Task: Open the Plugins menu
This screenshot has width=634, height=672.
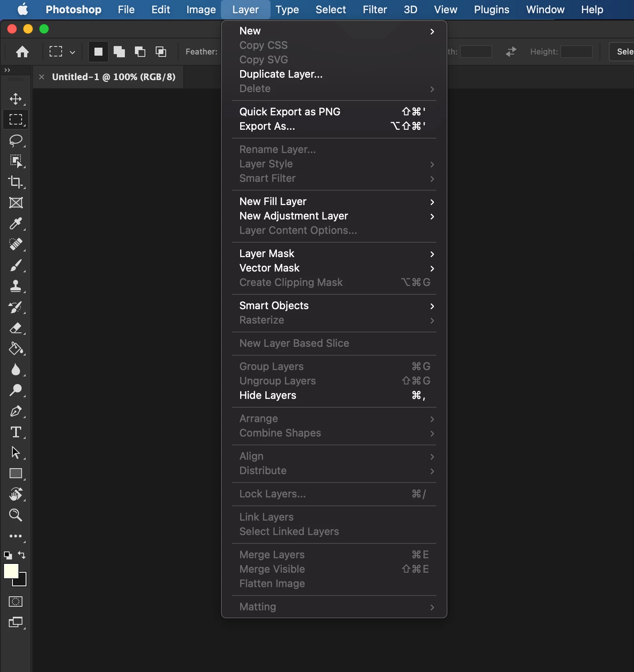Action: point(492,10)
